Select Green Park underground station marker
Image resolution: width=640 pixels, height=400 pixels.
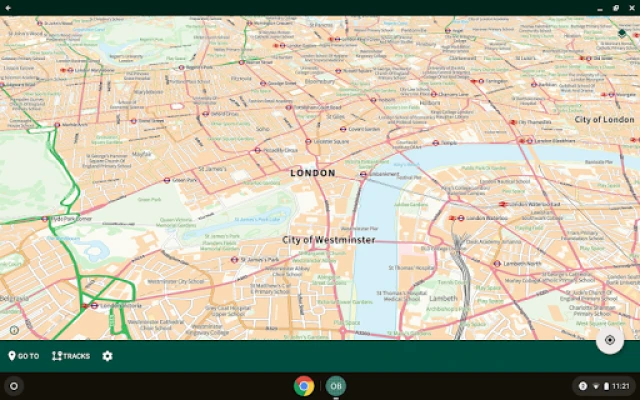click(x=167, y=180)
